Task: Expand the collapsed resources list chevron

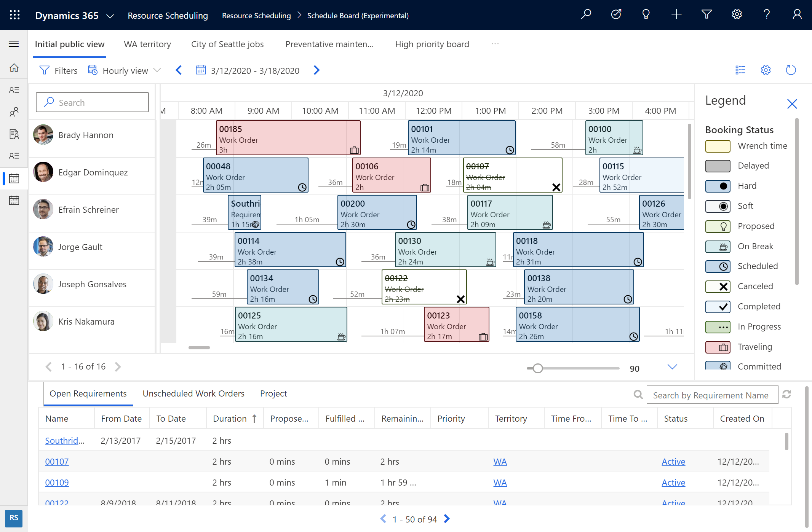Action: 672,366
